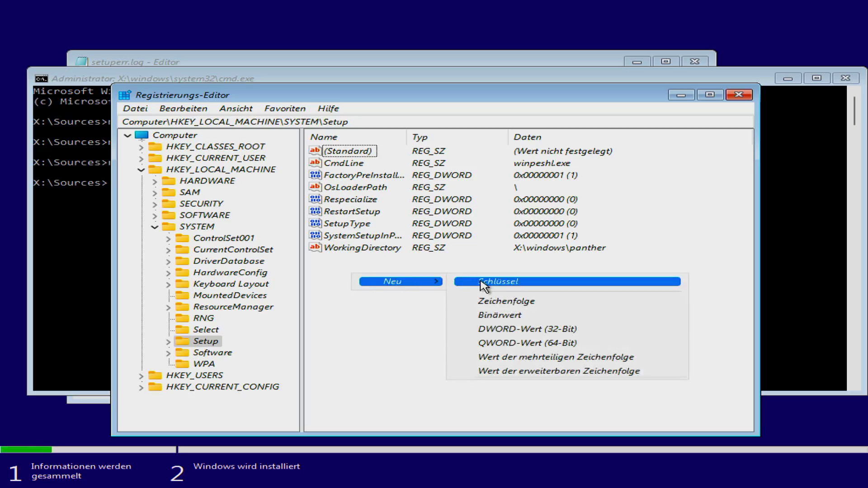Viewport: 868px width, 488px height.
Task: Choose DWORD-Wert (32-Bit) entry
Action: (567, 329)
